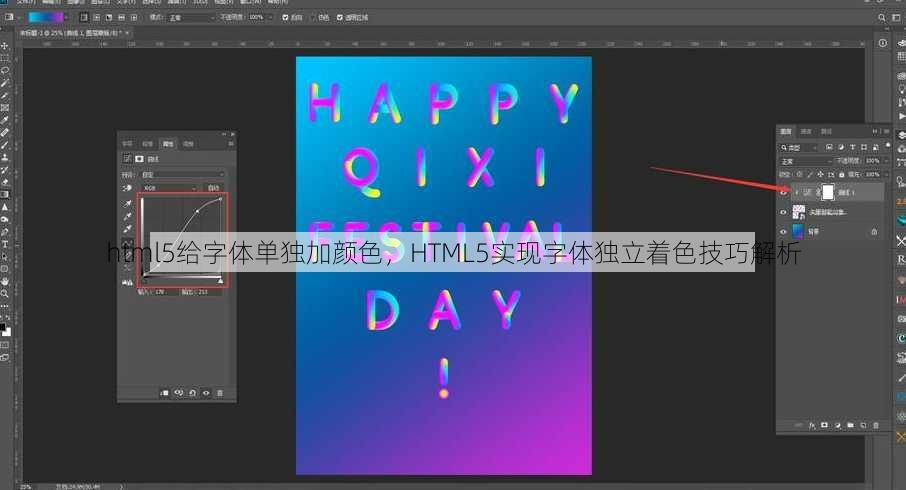Add a layer mask from the Layers panel footer
The image size is (906, 490).
(x=825, y=425)
